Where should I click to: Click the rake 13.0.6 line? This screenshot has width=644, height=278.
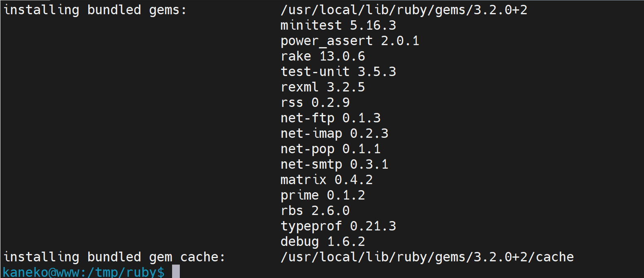tap(323, 56)
